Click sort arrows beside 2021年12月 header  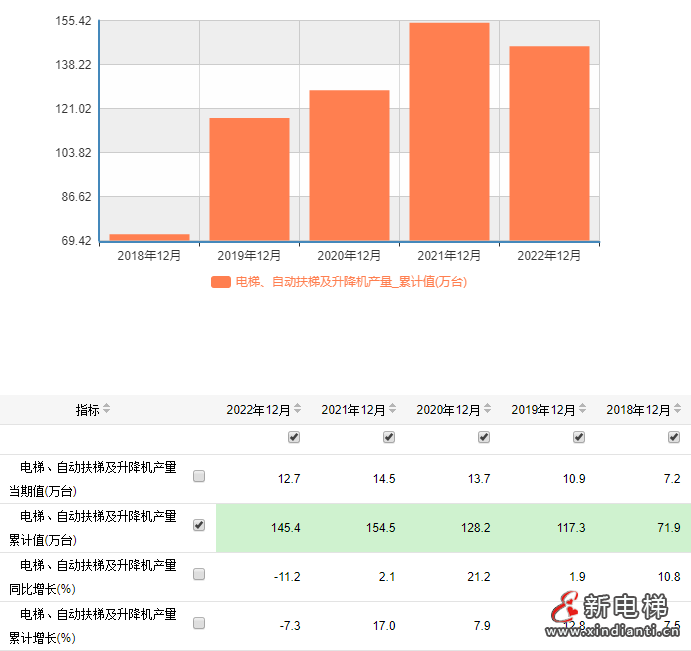coord(393,409)
